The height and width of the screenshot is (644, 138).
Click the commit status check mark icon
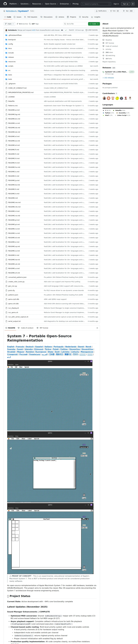click(66, 30)
